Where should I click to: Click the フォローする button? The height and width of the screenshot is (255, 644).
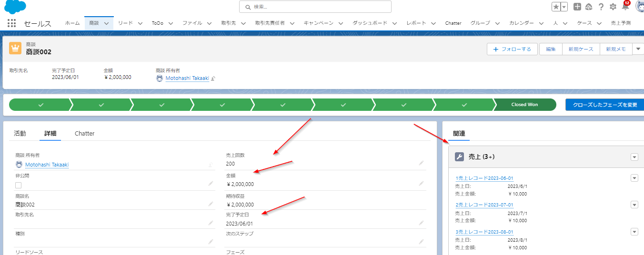(512, 49)
